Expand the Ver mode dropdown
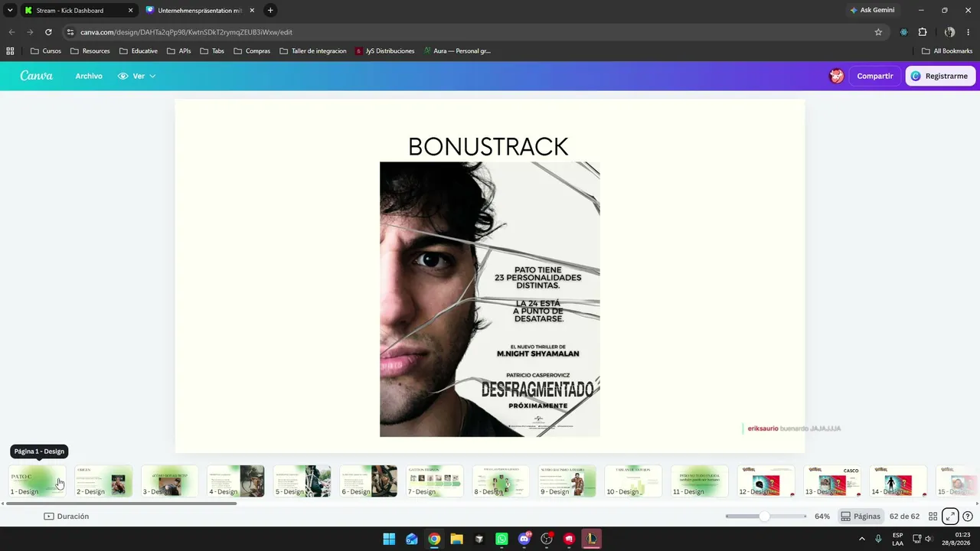This screenshot has width=980, height=551. [x=137, y=76]
